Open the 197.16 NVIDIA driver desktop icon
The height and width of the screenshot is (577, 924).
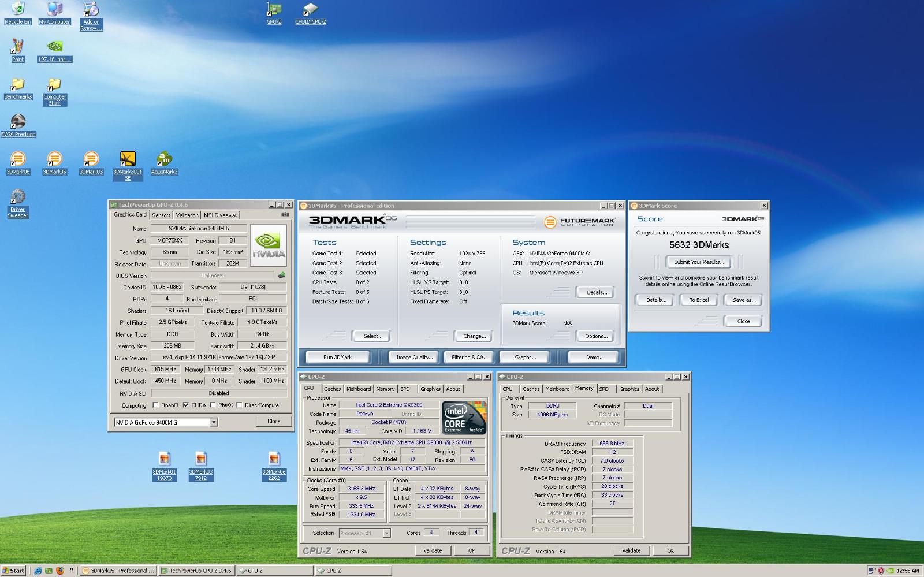(x=54, y=50)
